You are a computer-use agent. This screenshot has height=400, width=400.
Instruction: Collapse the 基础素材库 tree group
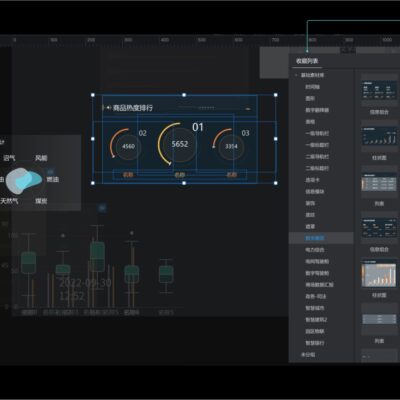[296, 75]
